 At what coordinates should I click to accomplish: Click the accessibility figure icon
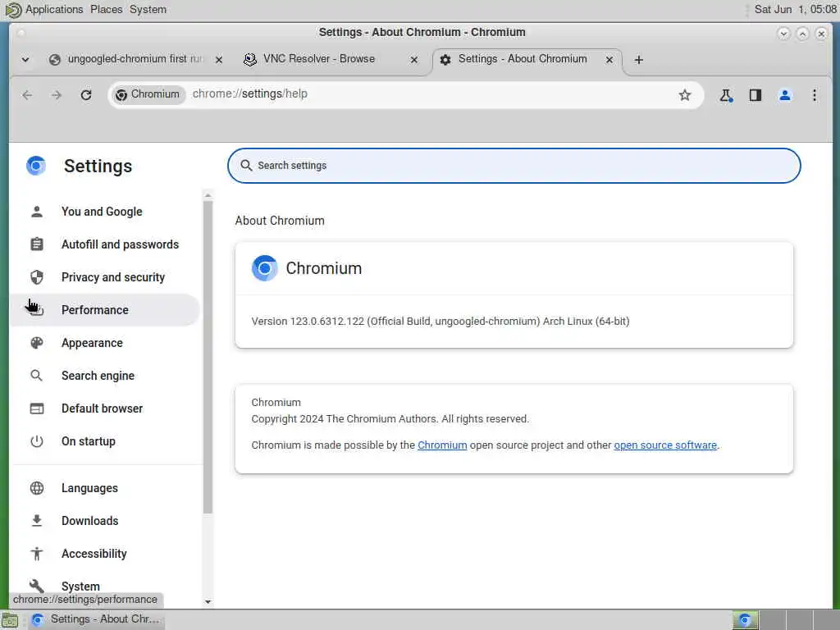36,554
